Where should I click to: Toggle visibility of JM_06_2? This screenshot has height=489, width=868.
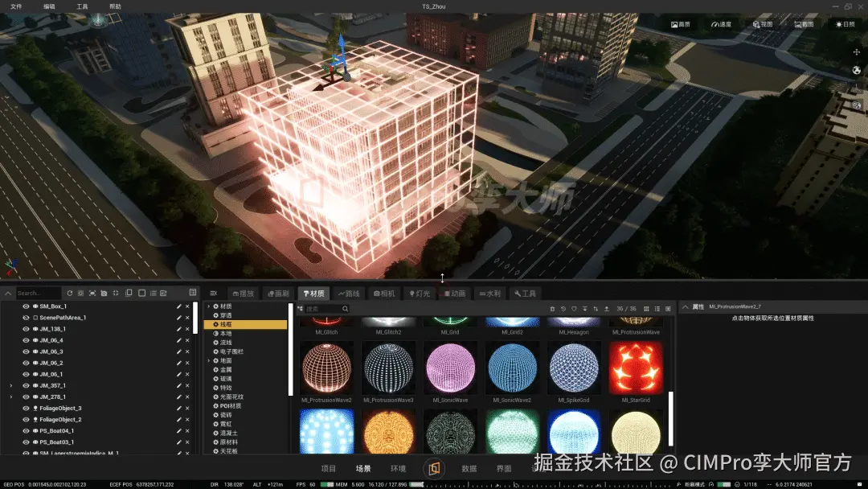[x=26, y=364]
